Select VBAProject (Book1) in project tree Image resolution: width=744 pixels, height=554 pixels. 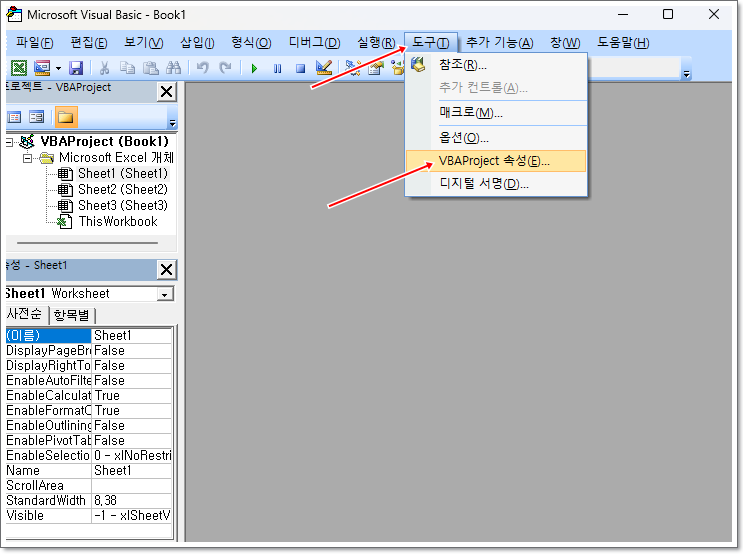(104, 141)
